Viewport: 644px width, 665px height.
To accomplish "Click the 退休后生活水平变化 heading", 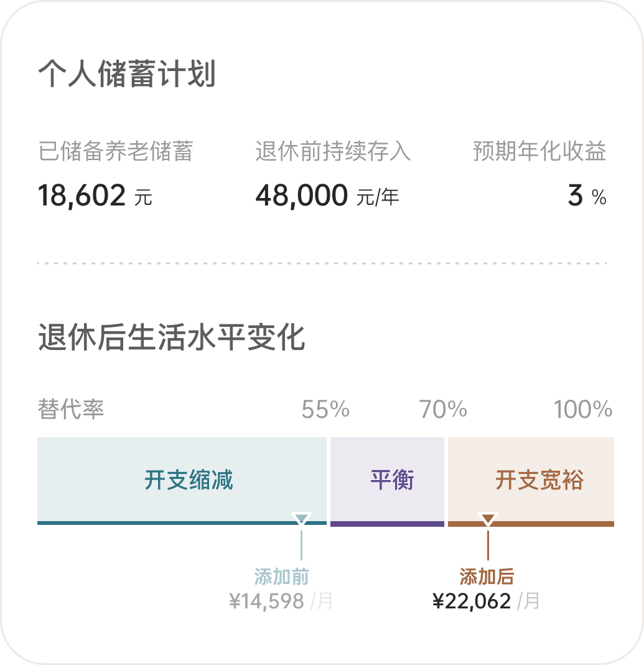I will 171,338.
